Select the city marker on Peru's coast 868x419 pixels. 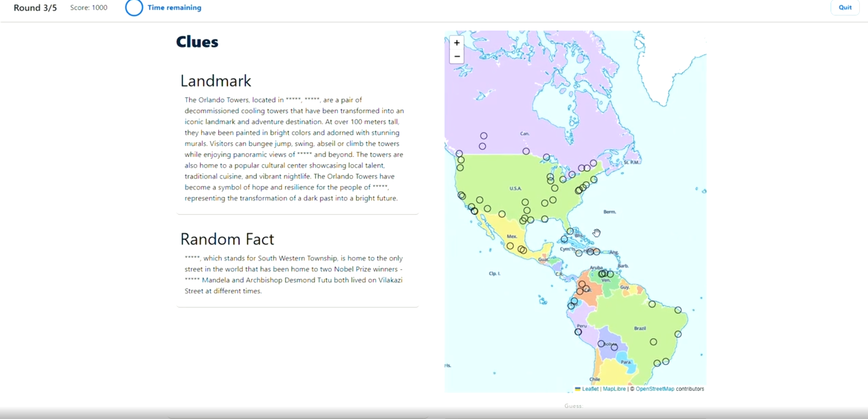[578, 332]
